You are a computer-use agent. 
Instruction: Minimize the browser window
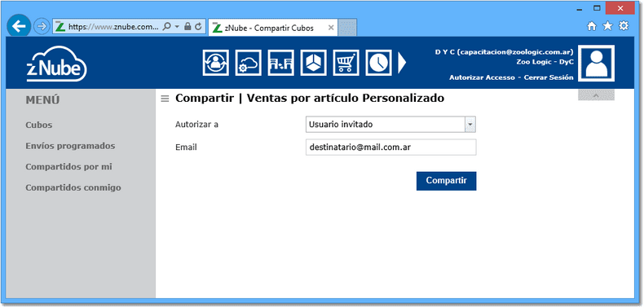(x=580, y=9)
